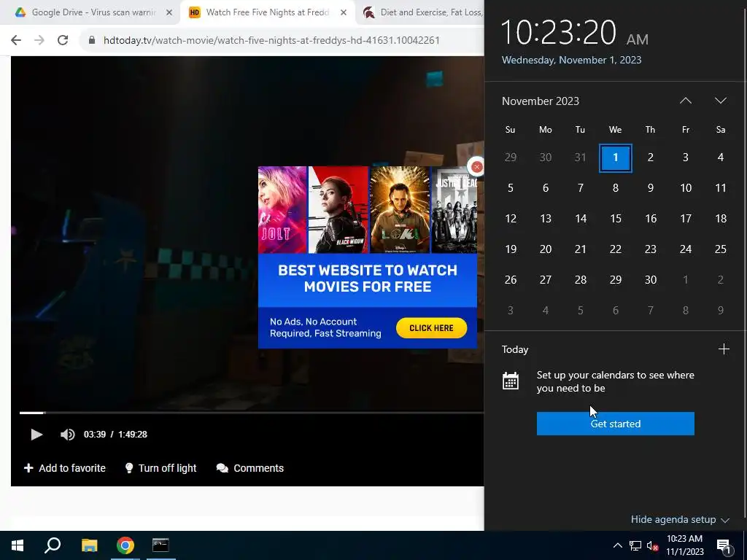747x560 pixels.
Task: Click the calendar setup icon
Action: pos(510,381)
